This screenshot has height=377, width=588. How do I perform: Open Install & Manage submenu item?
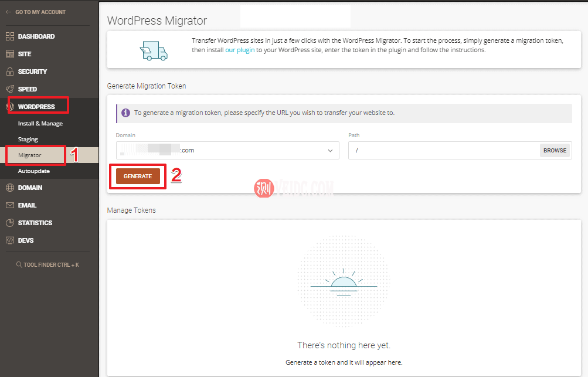pos(40,123)
